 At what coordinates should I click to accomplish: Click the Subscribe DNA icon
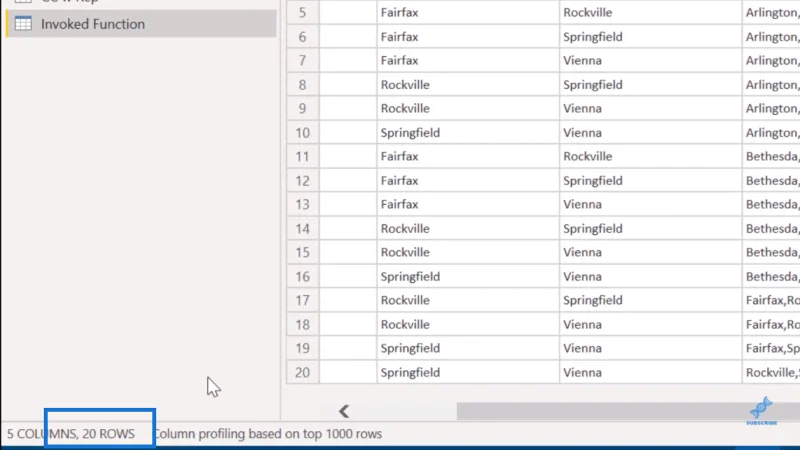click(761, 411)
